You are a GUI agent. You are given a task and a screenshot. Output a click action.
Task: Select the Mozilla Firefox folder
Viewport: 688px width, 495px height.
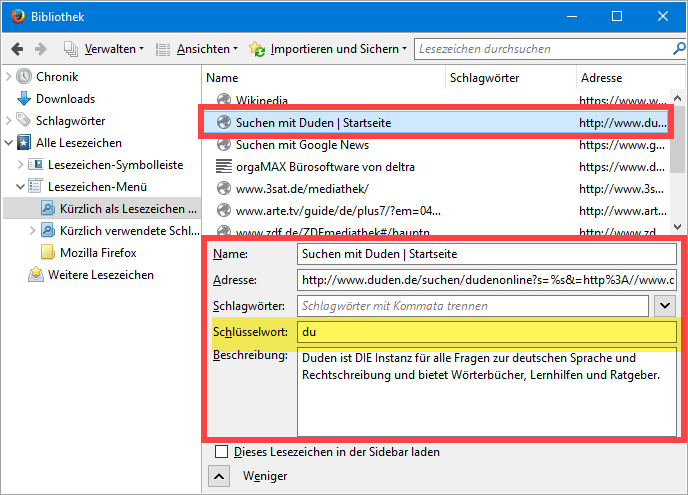coord(98,252)
